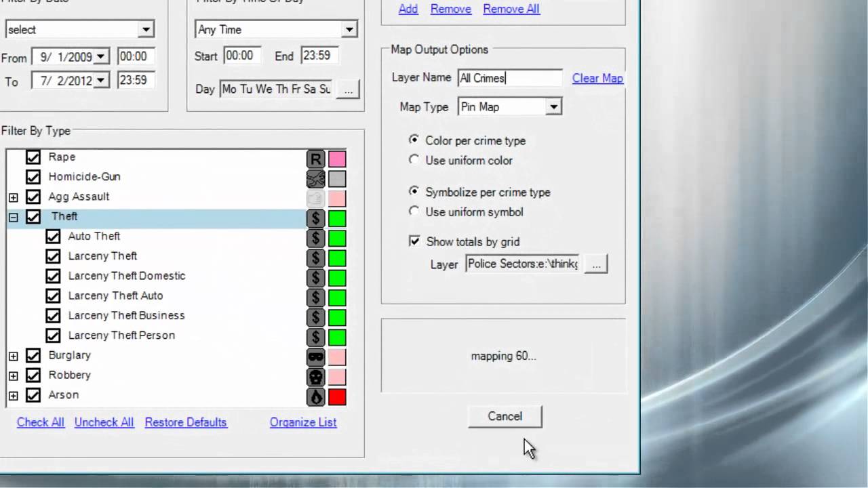Uncheck the Homicide-Gun checkbox

(33, 177)
